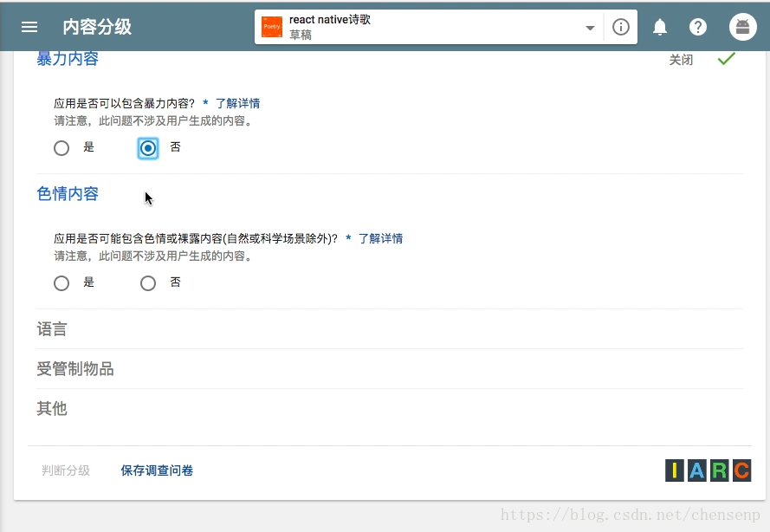Viewport: 770px width, 532px height.
Task: Click the app info icon
Action: click(621, 27)
